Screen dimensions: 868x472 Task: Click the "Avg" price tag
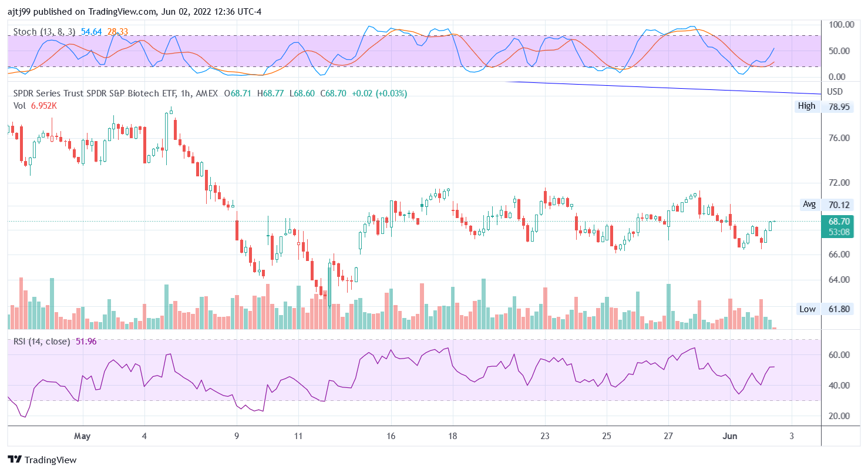[809, 205]
